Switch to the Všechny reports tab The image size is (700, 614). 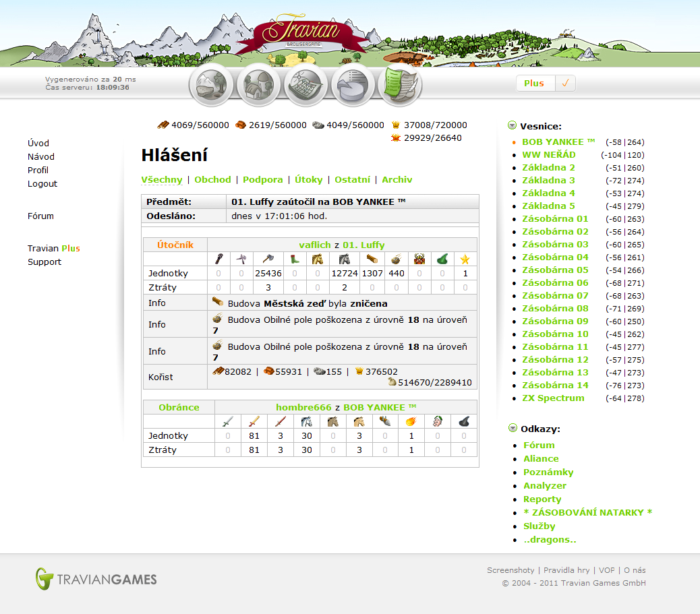pyautogui.click(x=162, y=179)
